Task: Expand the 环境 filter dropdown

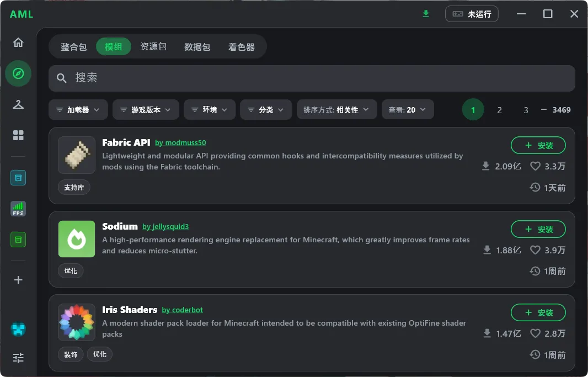Action: (209, 109)
